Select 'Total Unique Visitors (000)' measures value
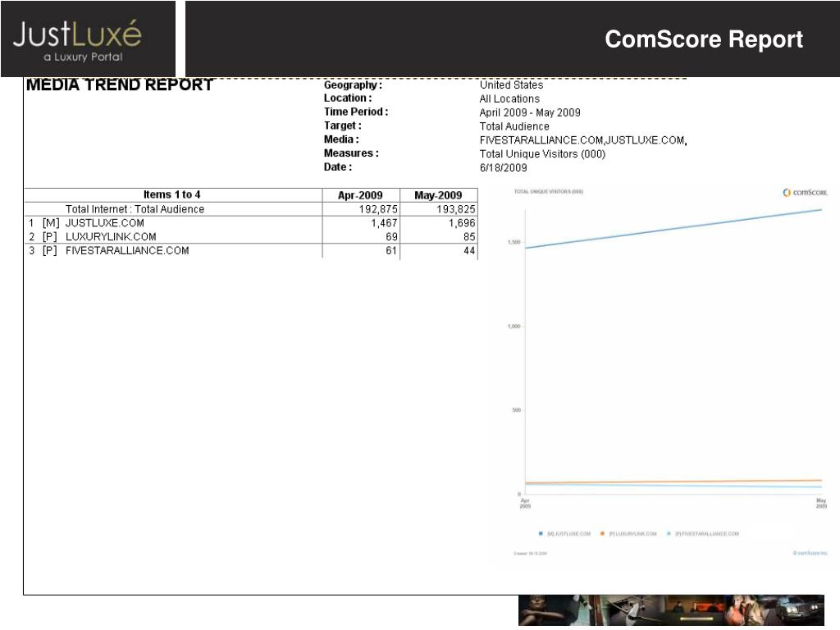This screenshot has width=840, height=630. pos(542,154)
